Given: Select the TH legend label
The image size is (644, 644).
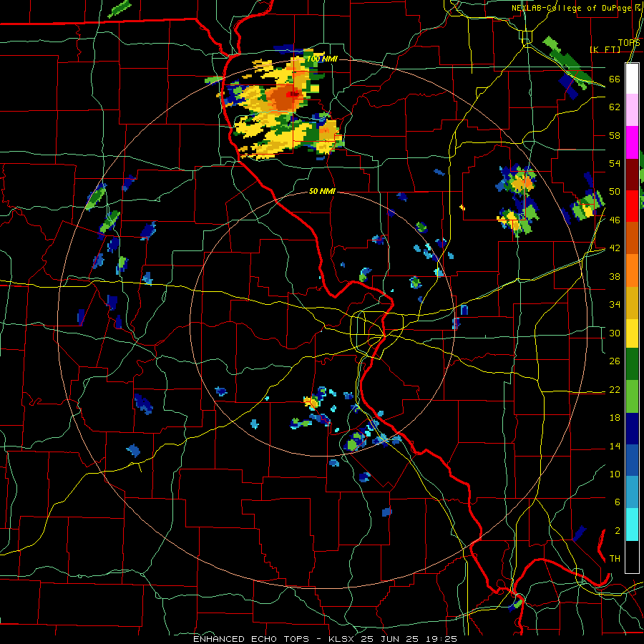Looking at the screenshot, I should click(615, 558).
